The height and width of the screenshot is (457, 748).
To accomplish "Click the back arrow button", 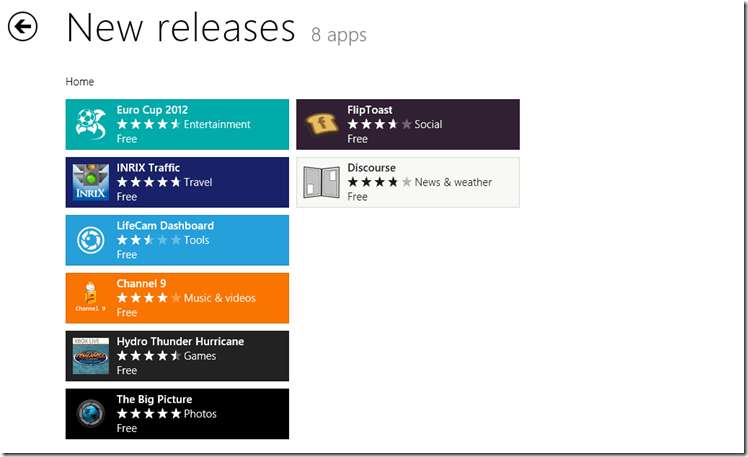I will click(23, 28).
